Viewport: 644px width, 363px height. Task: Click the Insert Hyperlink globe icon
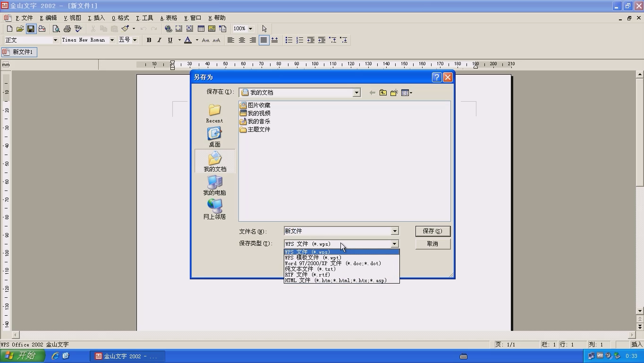tap(168, 29)
